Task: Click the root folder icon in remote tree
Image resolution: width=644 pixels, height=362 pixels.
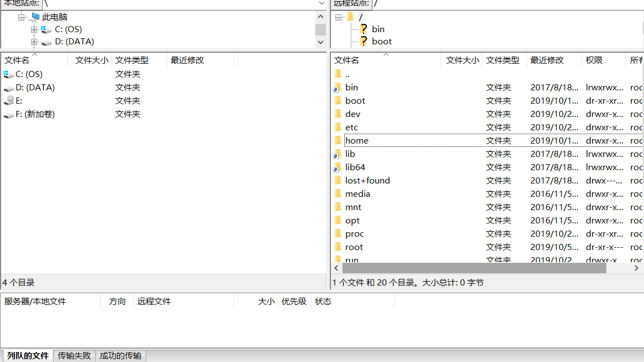Action: pyautogui.click(x=350, y=17)
